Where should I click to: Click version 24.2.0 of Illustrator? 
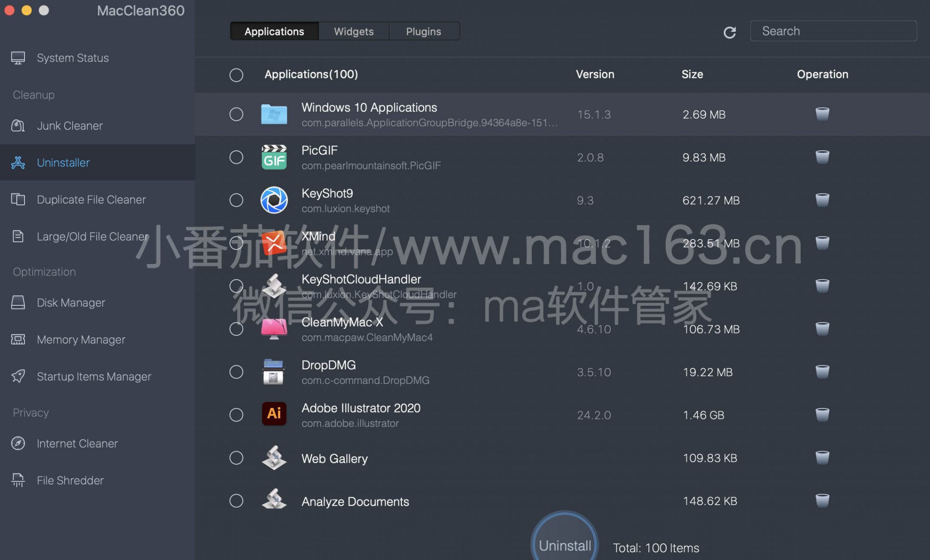pyautogui.click(x=594, y=415)
